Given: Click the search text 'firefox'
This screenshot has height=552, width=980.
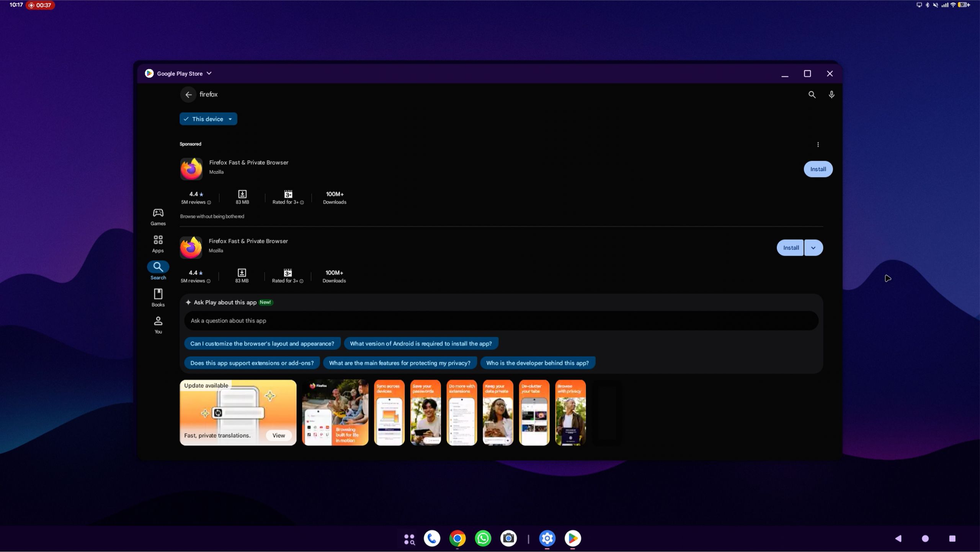Looking at the screenshot, I should pyautogui.click(x=209, y=94).
